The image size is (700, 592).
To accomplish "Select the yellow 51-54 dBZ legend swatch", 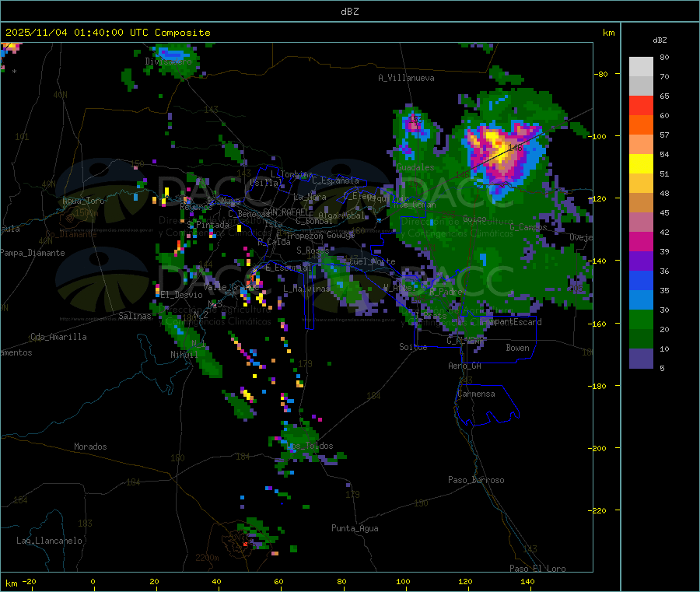I will click(x=641, y=164).
